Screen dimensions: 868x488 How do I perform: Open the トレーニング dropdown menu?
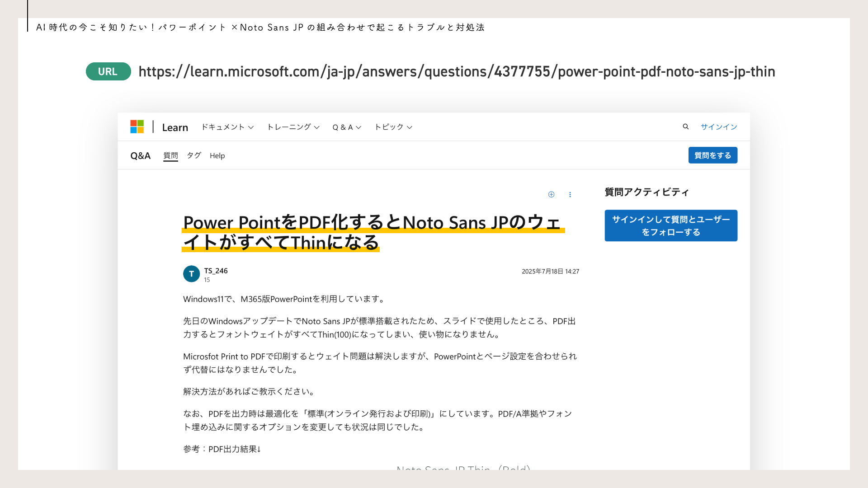click(292, 127)
